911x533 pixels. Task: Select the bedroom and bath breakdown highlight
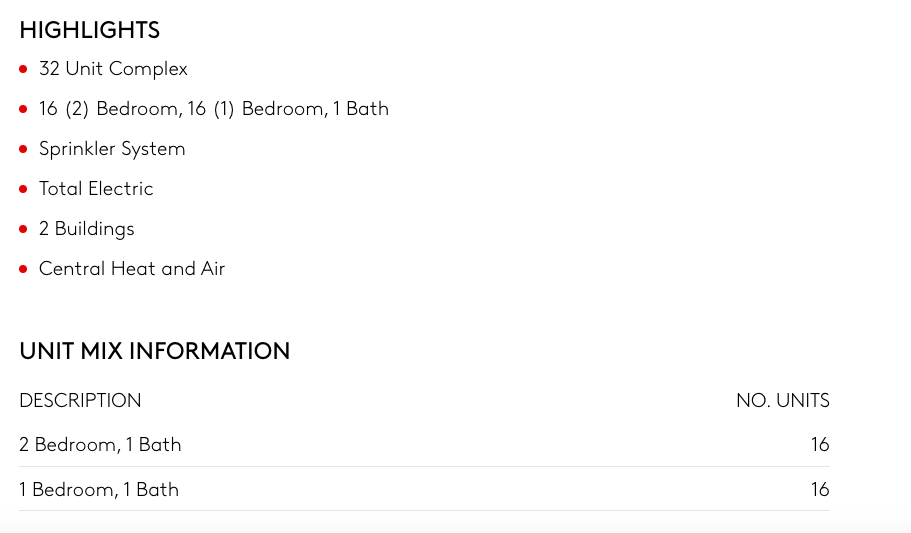[x=213, y=109]
